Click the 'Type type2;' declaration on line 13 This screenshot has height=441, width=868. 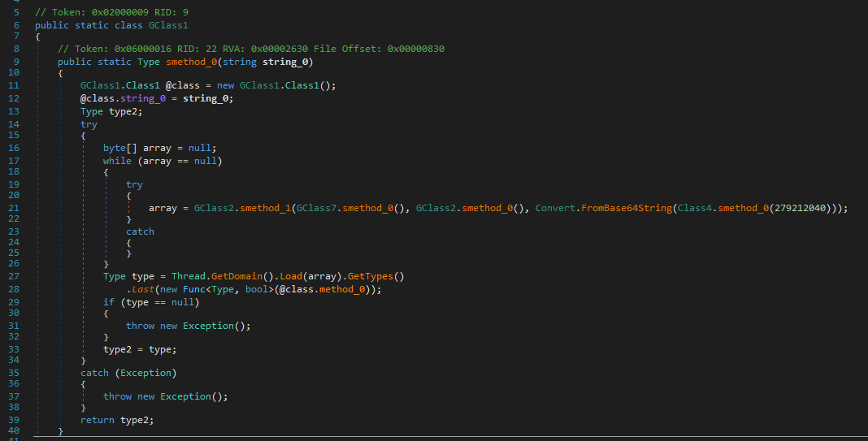[x=111, y=111]
